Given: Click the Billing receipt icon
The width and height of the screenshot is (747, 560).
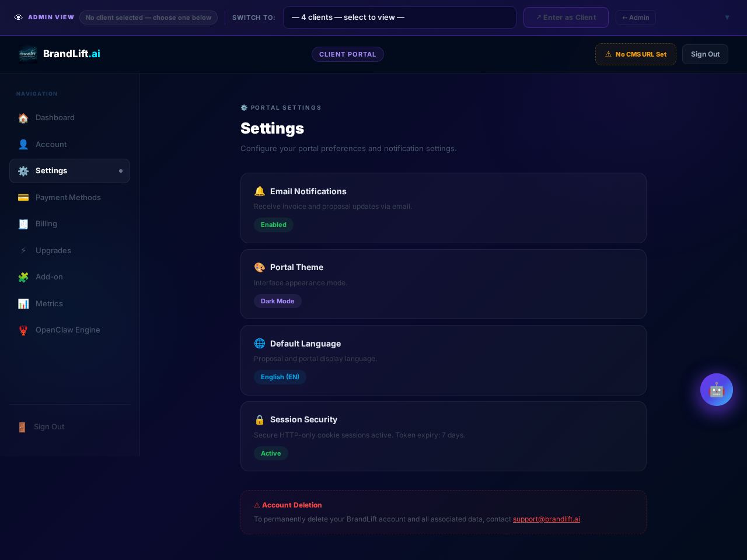Looking at the screenshot, I should 23,224.
